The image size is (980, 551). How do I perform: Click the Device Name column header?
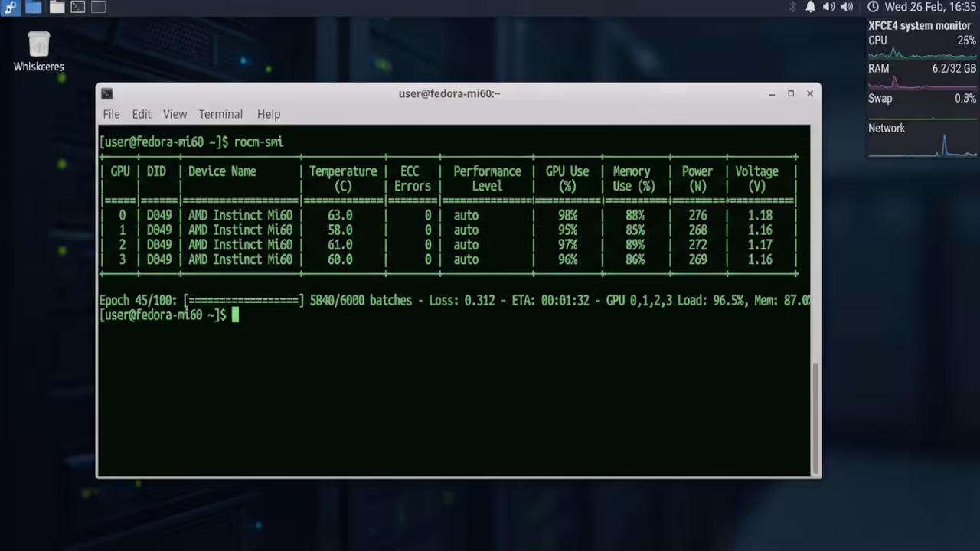point(222,171)
